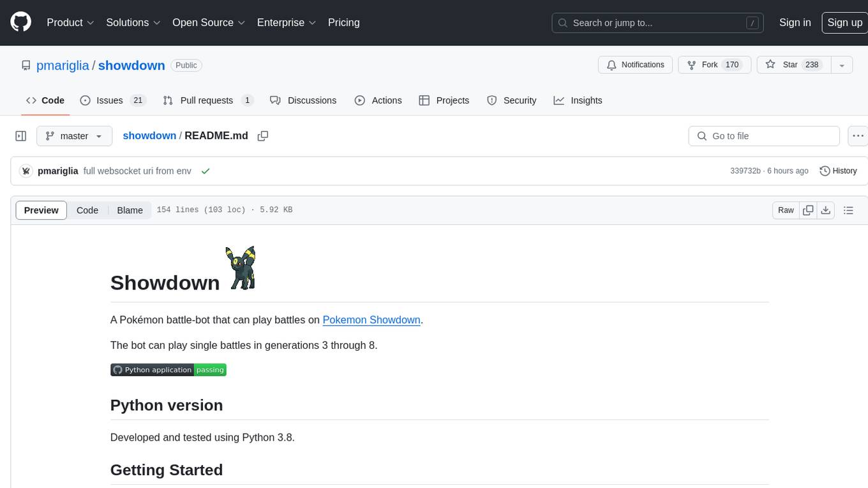This screenshot has height=488, width=868.
Task: Click the Issues count badge 21
Action: 138,100
